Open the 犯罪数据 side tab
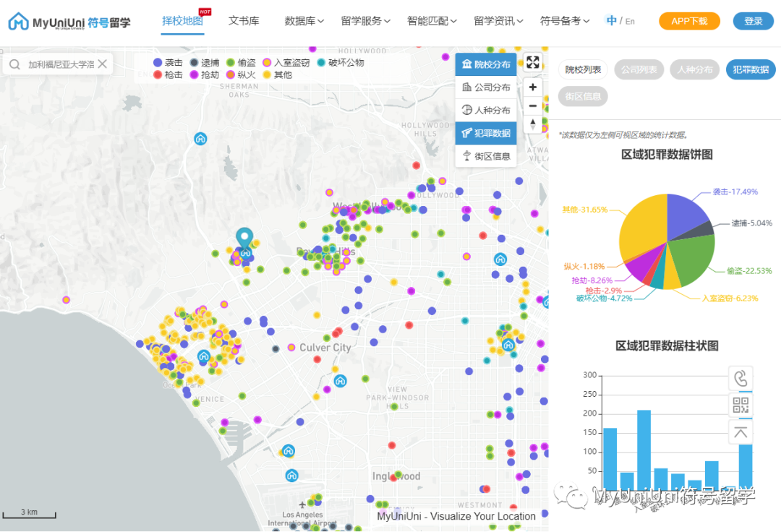 [751, 69]
